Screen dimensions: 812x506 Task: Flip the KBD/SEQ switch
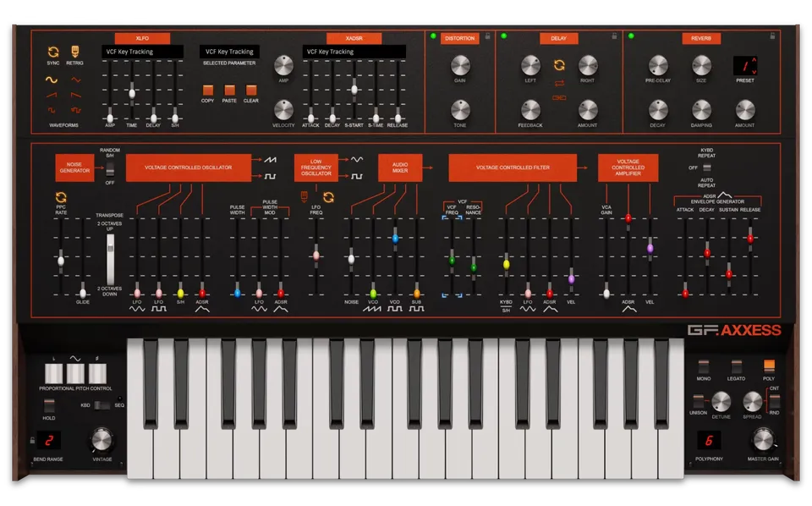[102, 405]
